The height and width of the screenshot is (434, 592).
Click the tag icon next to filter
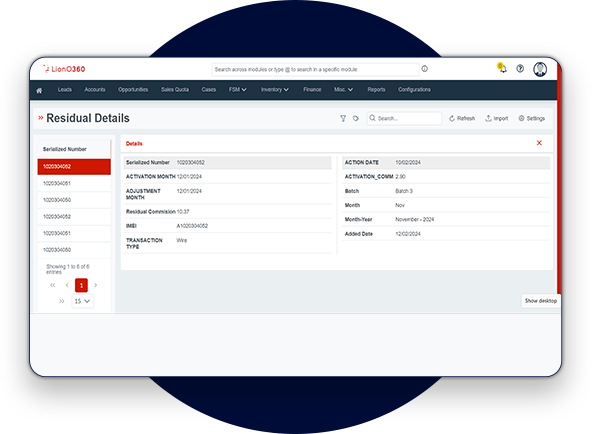pos(356,119)
